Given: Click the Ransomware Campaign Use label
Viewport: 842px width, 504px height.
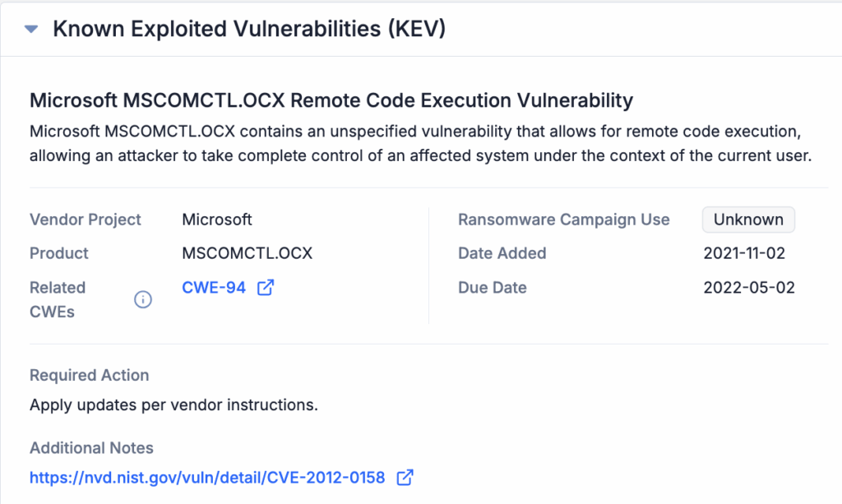Looking at the screenshot, I should click(564, 220).
